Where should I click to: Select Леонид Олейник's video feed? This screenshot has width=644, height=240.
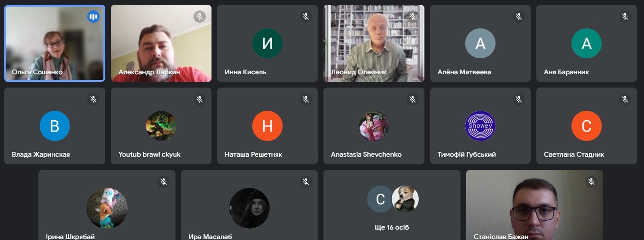click(374, 43)
